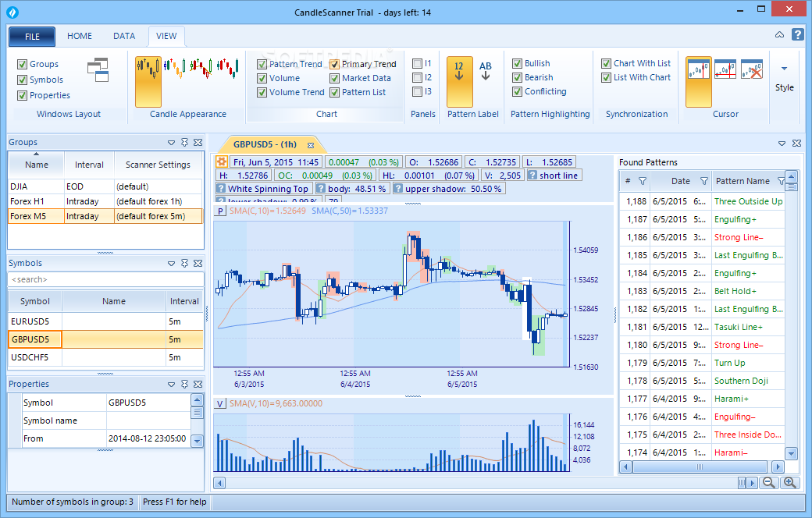Enable the I1 panel checkbox

(418, 64)
